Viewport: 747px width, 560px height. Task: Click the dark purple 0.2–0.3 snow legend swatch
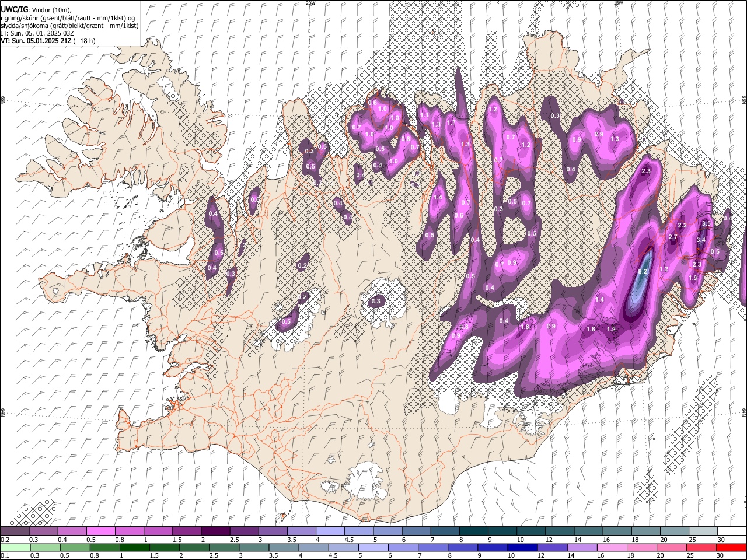tap(15, 531)
